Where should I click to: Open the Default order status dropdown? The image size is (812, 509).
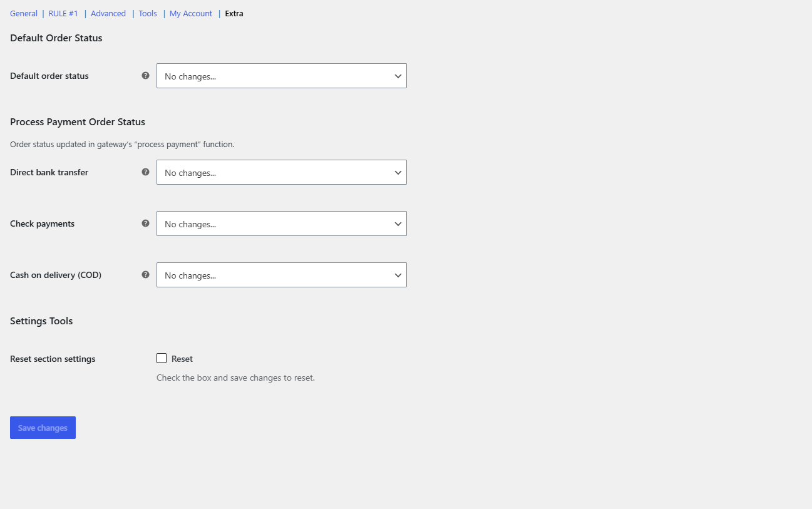pos(282,76)
